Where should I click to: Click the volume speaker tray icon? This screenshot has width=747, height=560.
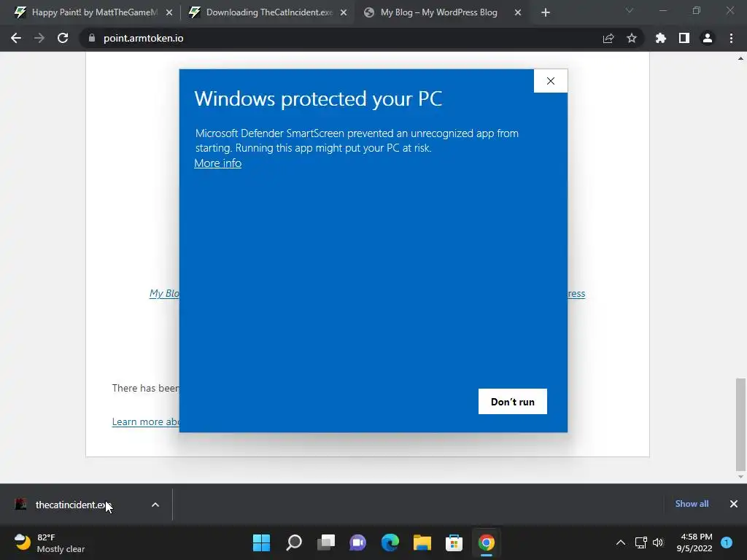(658, 542)
